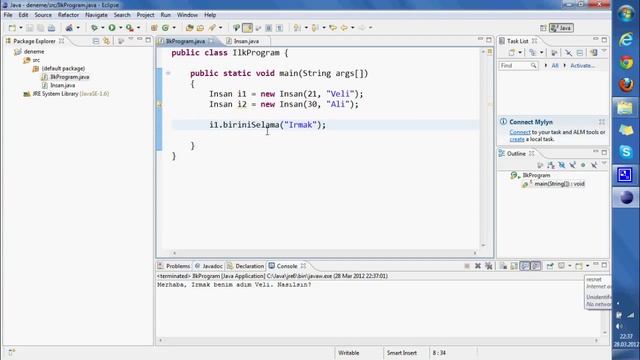Open New Task dropdown arrow in Task List

(520, 53)
